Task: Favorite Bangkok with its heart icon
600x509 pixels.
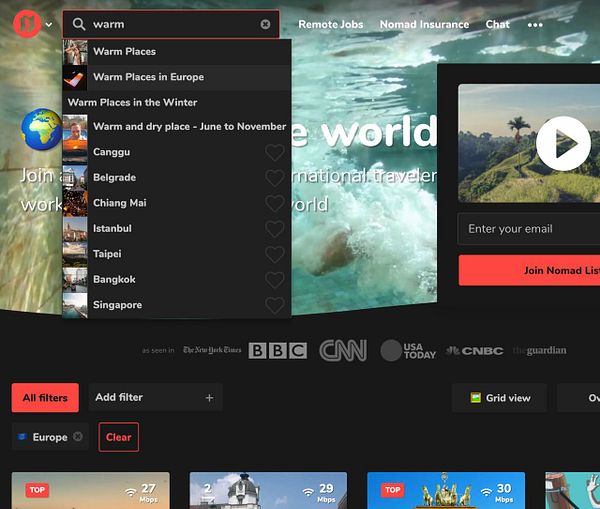Action: pyautogui.click(x=275, y=280)
